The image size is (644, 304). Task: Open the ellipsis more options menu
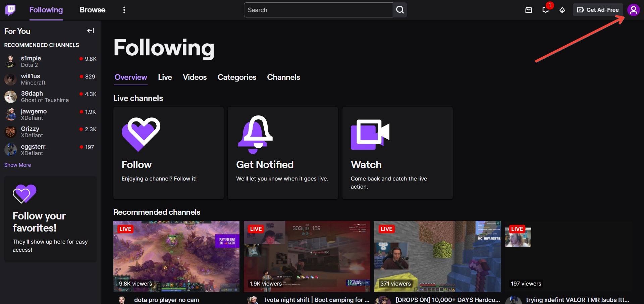click(x=124, y=10)
